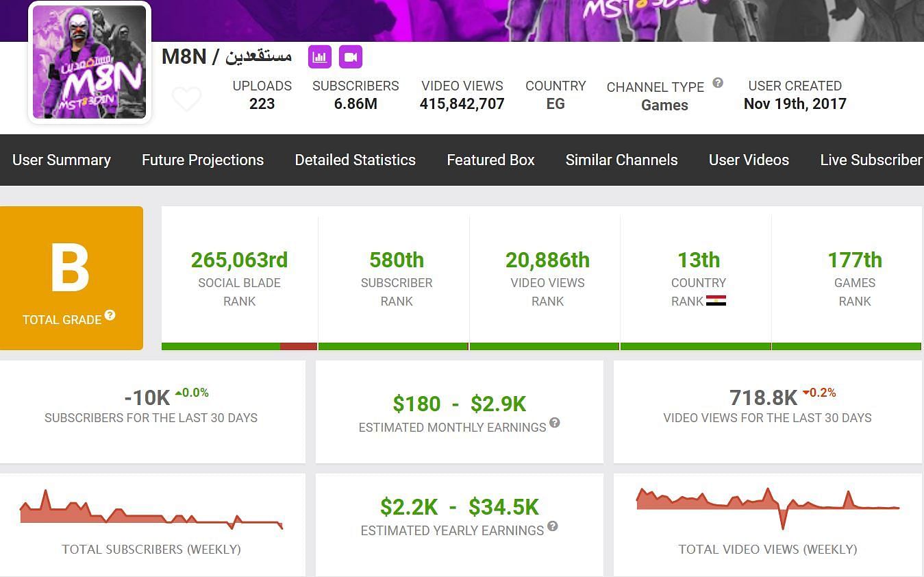This screenshot has height=577, width=924.
Task: Click the 20,886th video views rank
Action: (x=547, y=260)
